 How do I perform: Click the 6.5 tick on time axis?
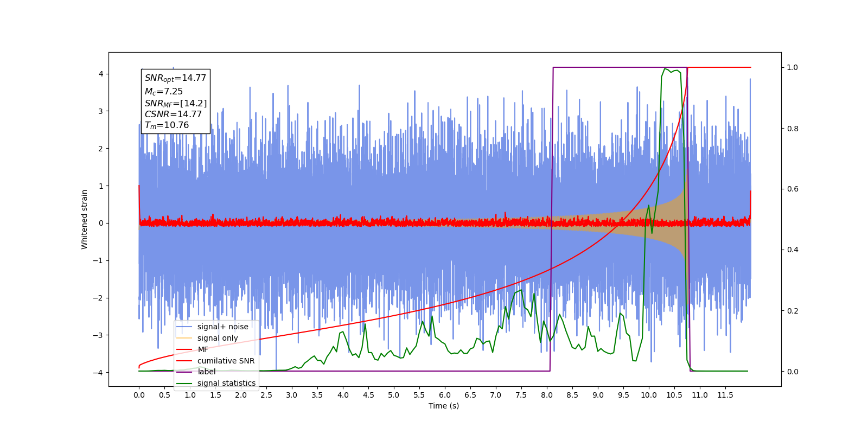(470, 395)
